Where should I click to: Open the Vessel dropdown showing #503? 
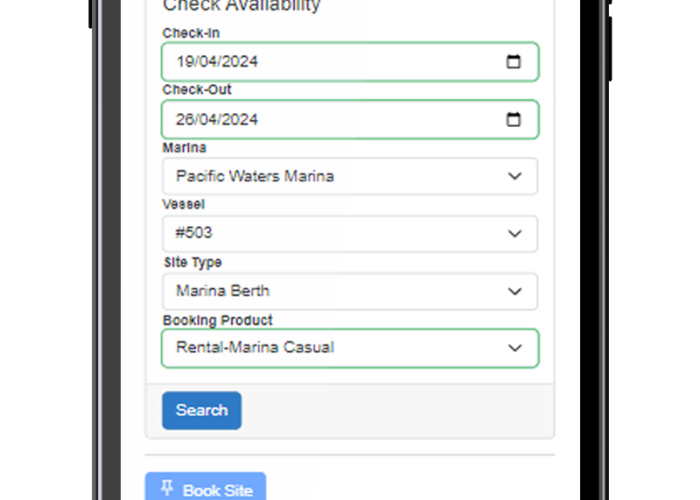point(350,233)
